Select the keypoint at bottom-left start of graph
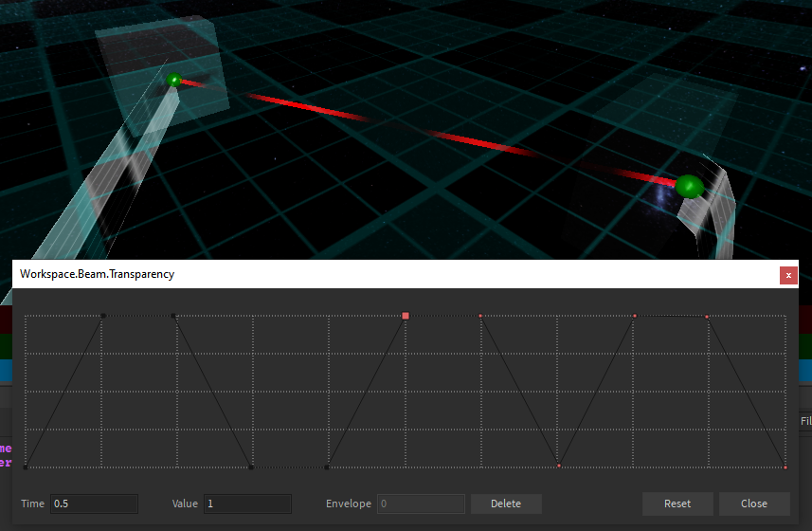Image resolution: width=812 pixels, height=531 pixels. point(26,467)
